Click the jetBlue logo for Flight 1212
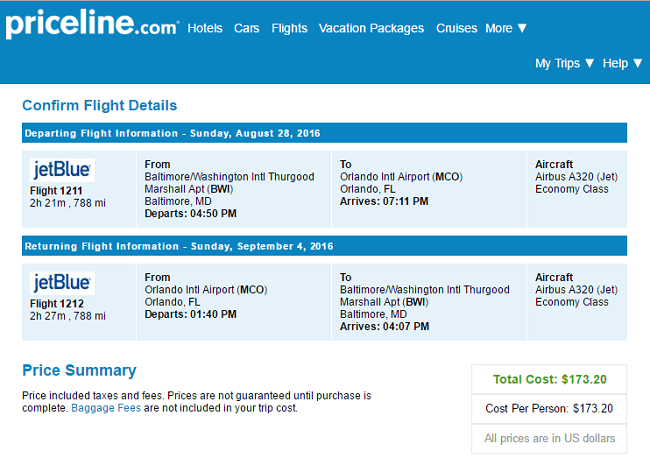The width and height of the screenshot is (650, 458). 62,283
